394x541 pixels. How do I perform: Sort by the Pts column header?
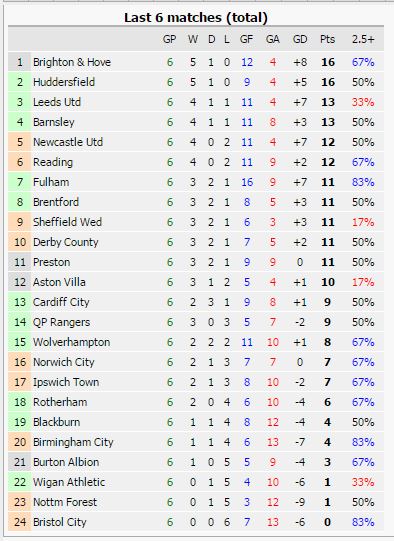pyautogui.click(x=327, y=39)
